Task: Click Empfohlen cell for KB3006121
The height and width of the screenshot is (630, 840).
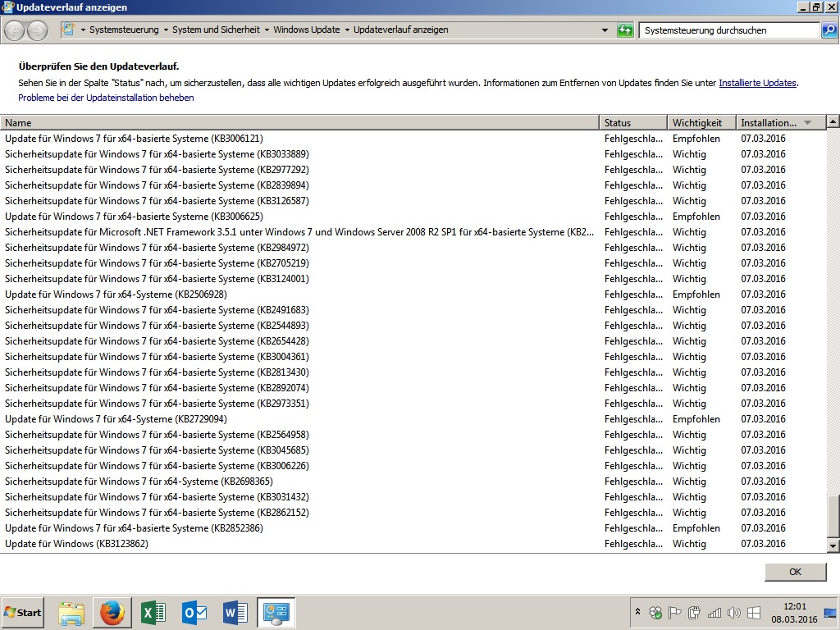Action: [696, 138]
